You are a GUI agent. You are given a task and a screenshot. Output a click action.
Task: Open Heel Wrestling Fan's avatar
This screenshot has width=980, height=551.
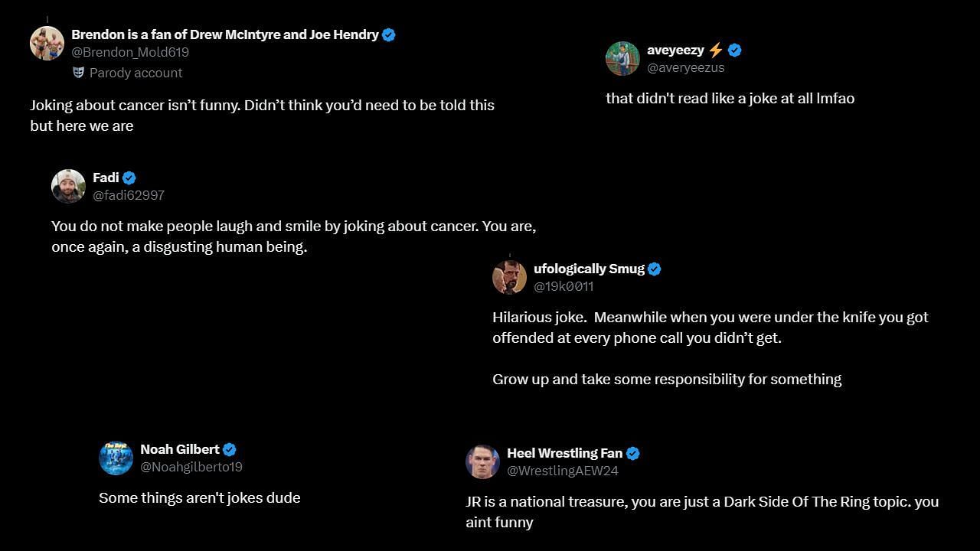tap(482, 461)
